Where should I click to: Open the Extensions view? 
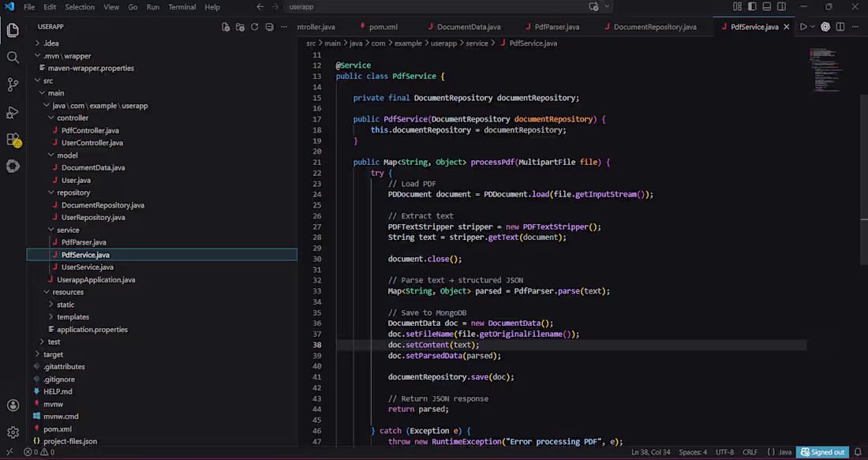13,139
